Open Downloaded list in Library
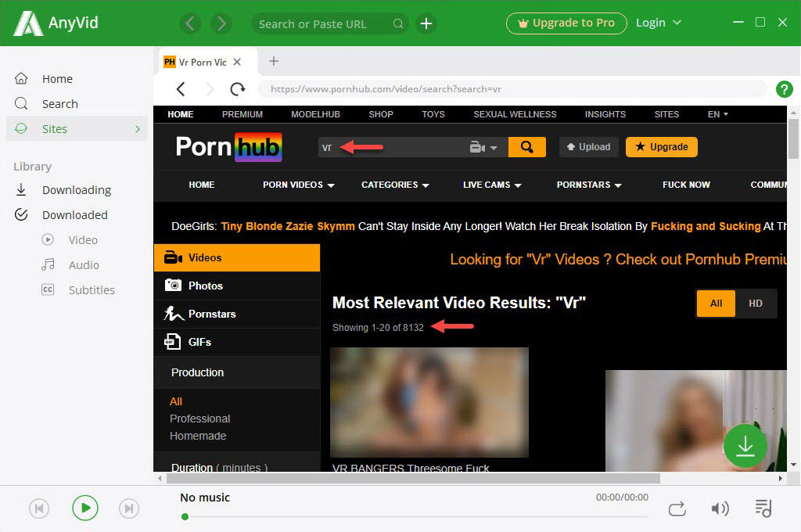801x532 pixels. tap(77, 214)
